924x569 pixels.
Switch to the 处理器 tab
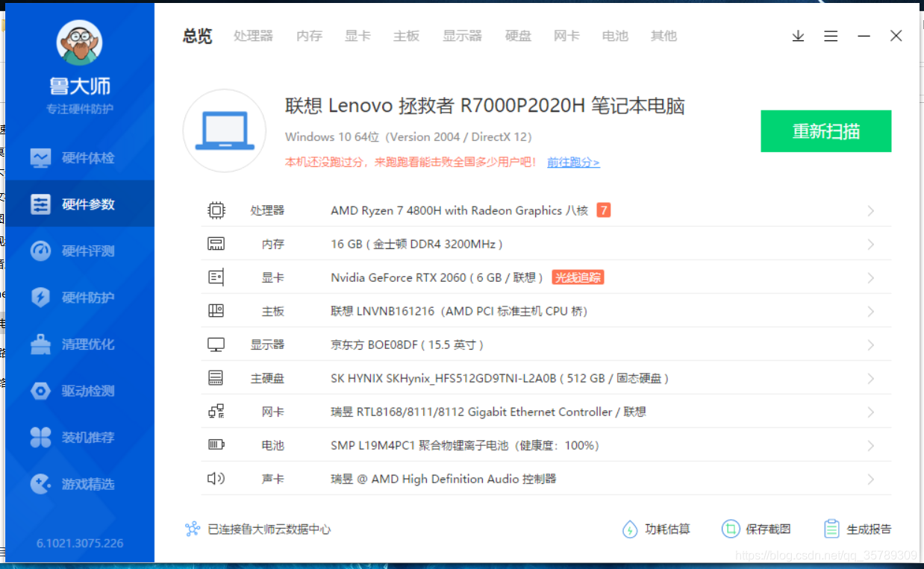click(x=253, y=36)
